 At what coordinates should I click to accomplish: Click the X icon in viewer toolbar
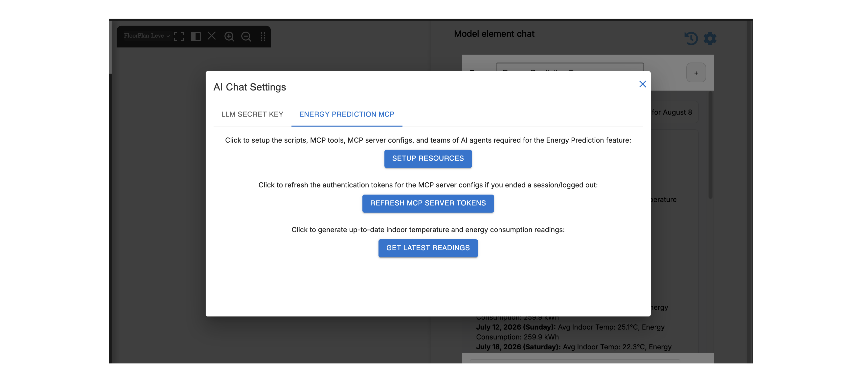[x=212, y=36]
